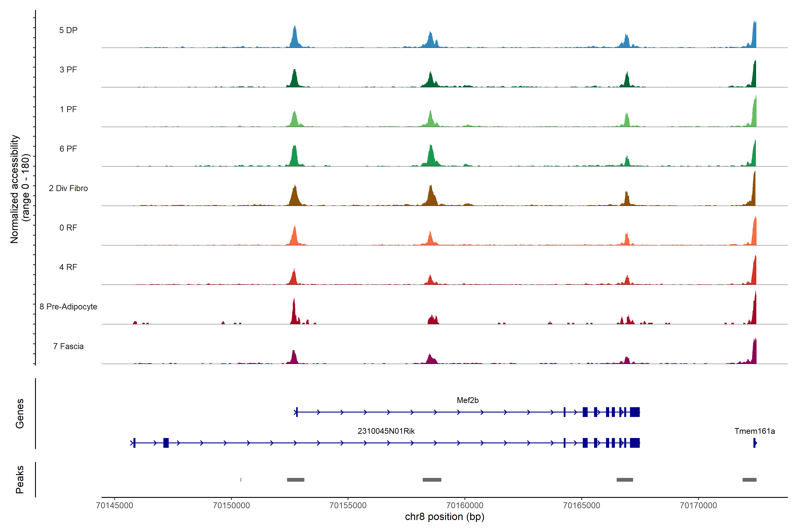798x532 pixels.
Task: Click the 7 Fascia track label
Action: tap(68, 346)
